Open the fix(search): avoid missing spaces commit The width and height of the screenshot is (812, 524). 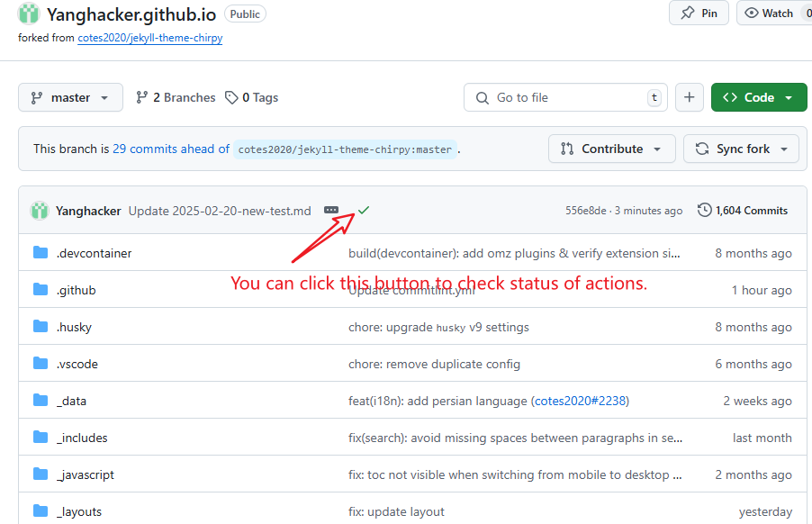tap(515, 438)
